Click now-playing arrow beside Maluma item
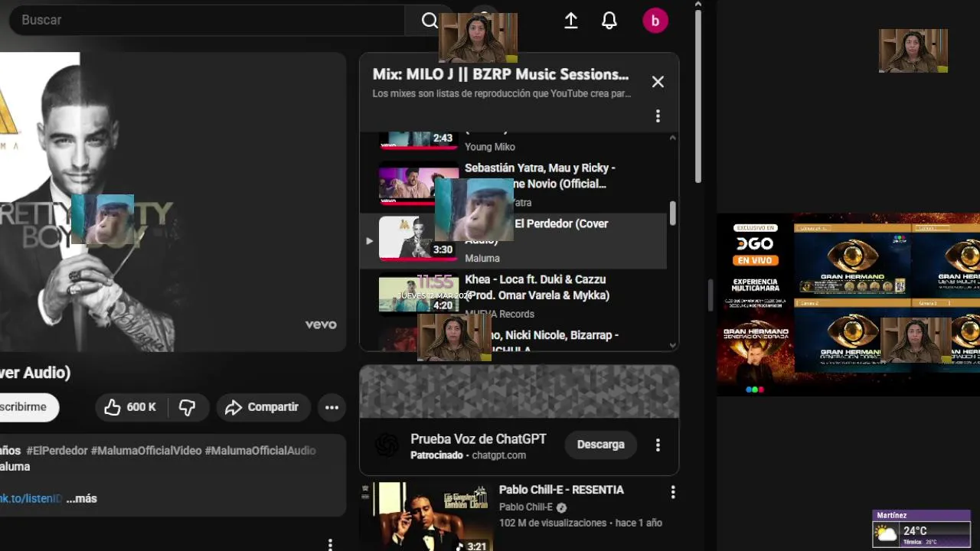980x551 pixels. coord(369,241)
